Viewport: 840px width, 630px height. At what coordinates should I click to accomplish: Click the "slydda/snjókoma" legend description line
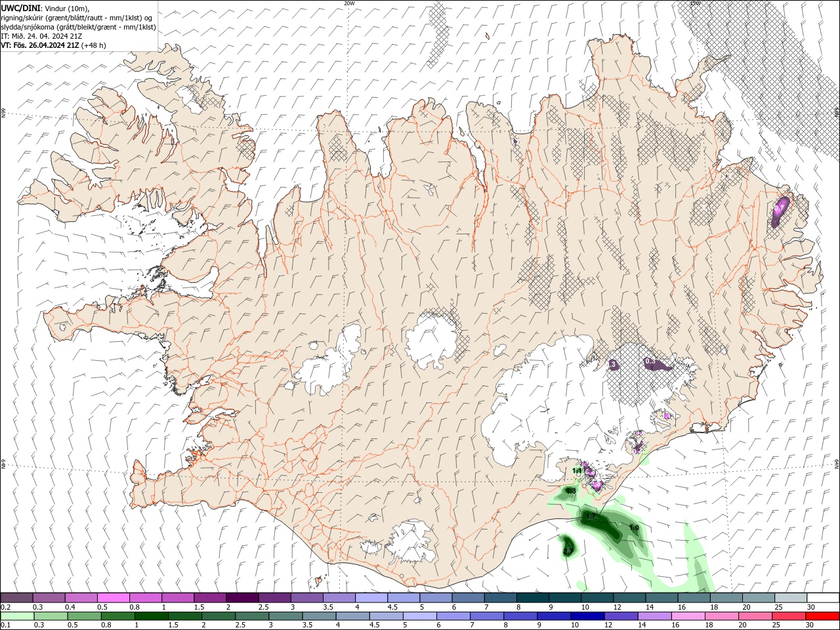[x=78, y=27]
